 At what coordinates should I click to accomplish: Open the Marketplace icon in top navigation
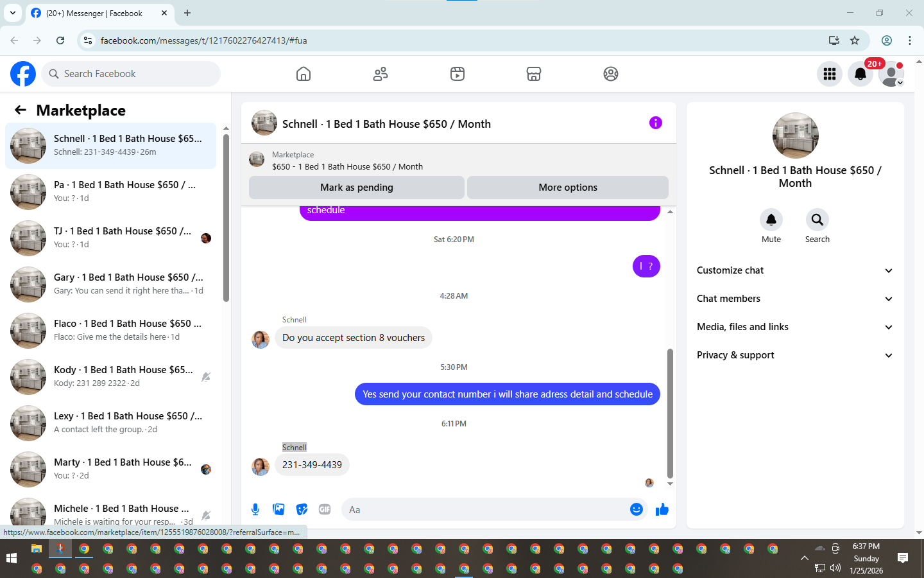pyautogui.click(x=534, y=74)
